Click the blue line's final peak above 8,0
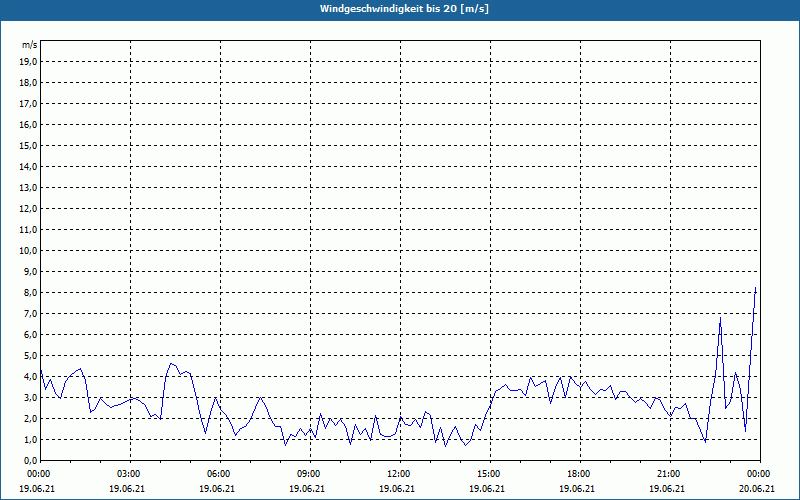The image size is (800, 500). coord(755,288)
